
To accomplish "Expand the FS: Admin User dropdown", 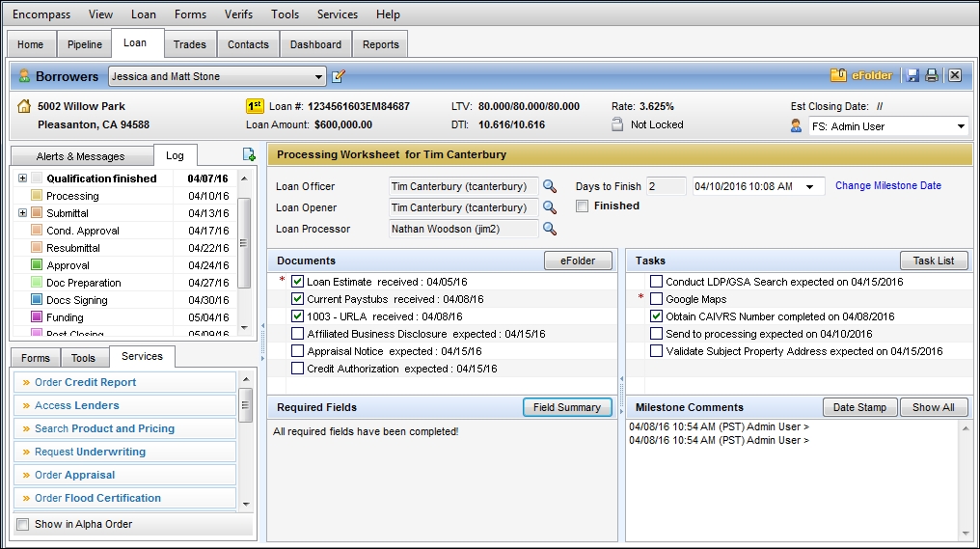I will pos(961,126).
